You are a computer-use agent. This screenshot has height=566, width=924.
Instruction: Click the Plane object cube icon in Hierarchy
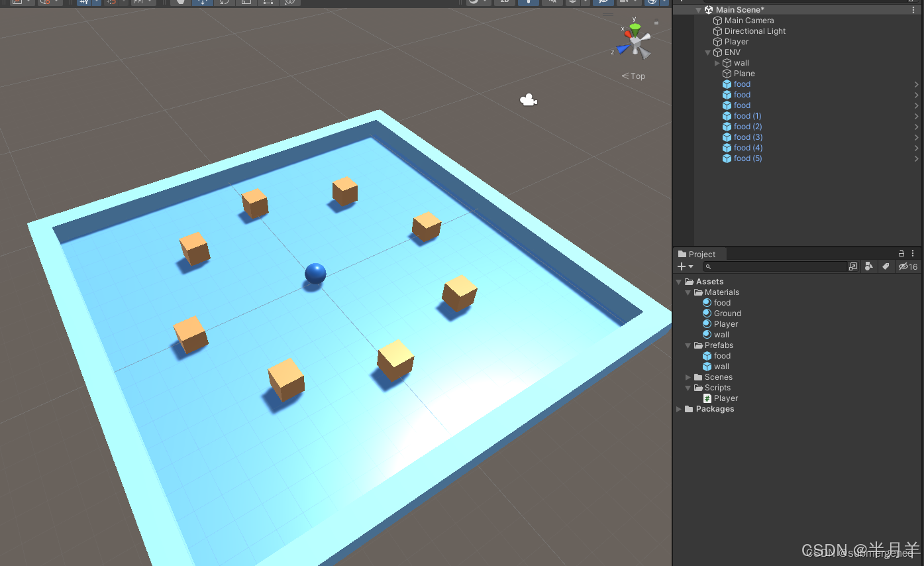[x=727, y=74]
